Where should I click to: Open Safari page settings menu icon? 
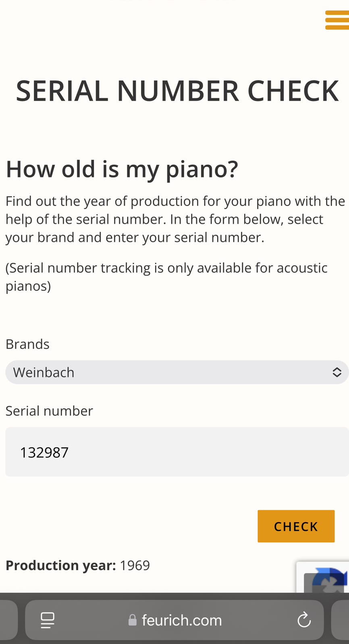48,620
